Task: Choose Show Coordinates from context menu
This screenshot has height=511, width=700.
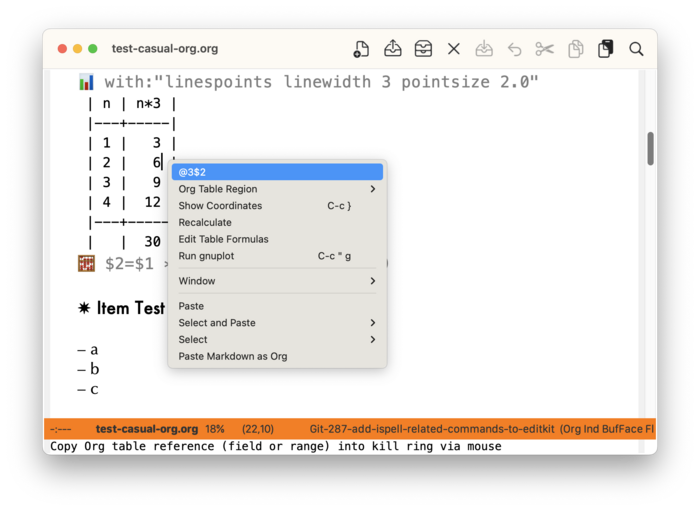Action: (277, 206)
